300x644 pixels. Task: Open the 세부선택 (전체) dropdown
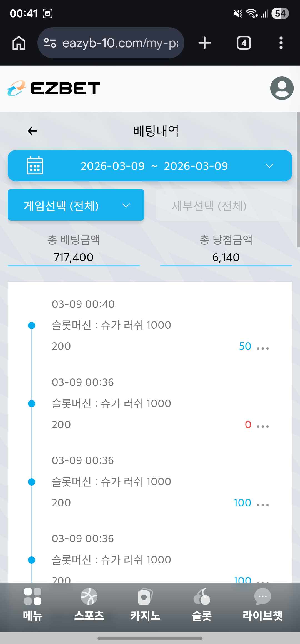click(x=224, y=205)
